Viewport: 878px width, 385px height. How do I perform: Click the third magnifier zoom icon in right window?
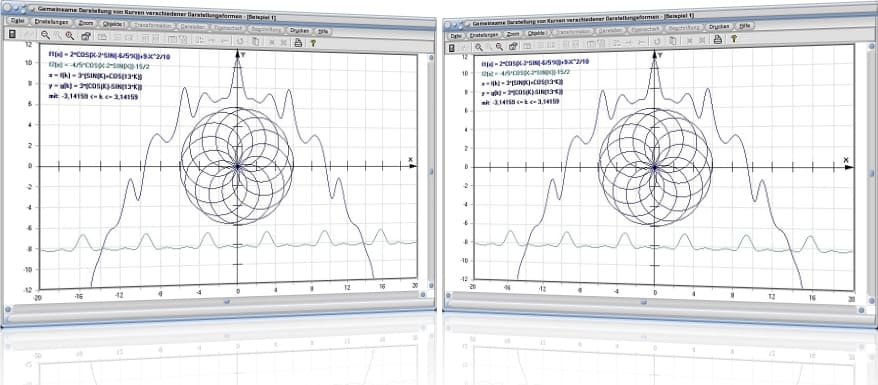[499, 47]
